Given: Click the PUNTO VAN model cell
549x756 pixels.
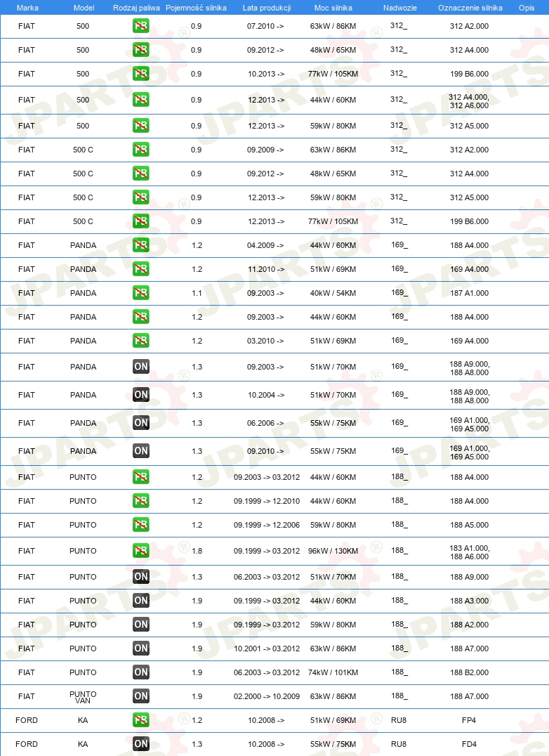Looking at the screenshot, I should click(83, 697).
